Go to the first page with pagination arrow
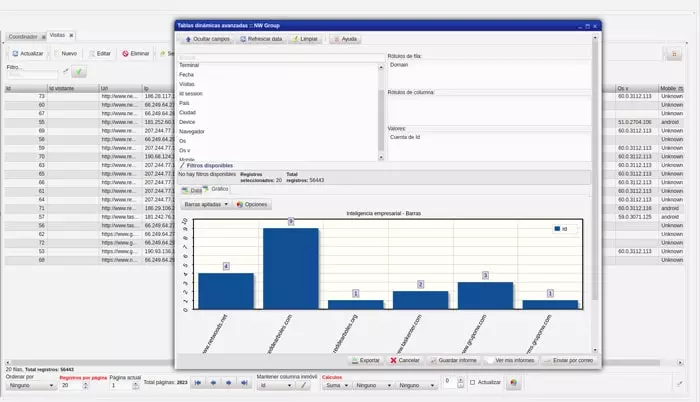The width and height of the screenshot is (700, 402). tap(198, 383)
